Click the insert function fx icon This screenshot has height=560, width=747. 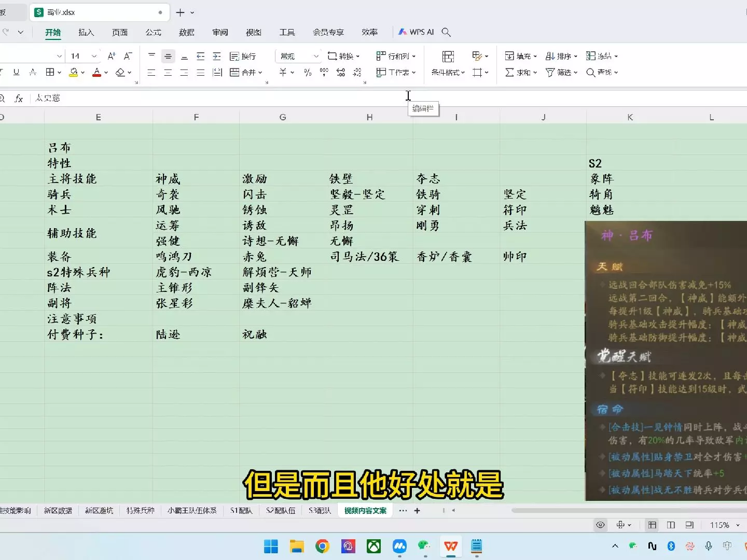(x=19, y=98)
